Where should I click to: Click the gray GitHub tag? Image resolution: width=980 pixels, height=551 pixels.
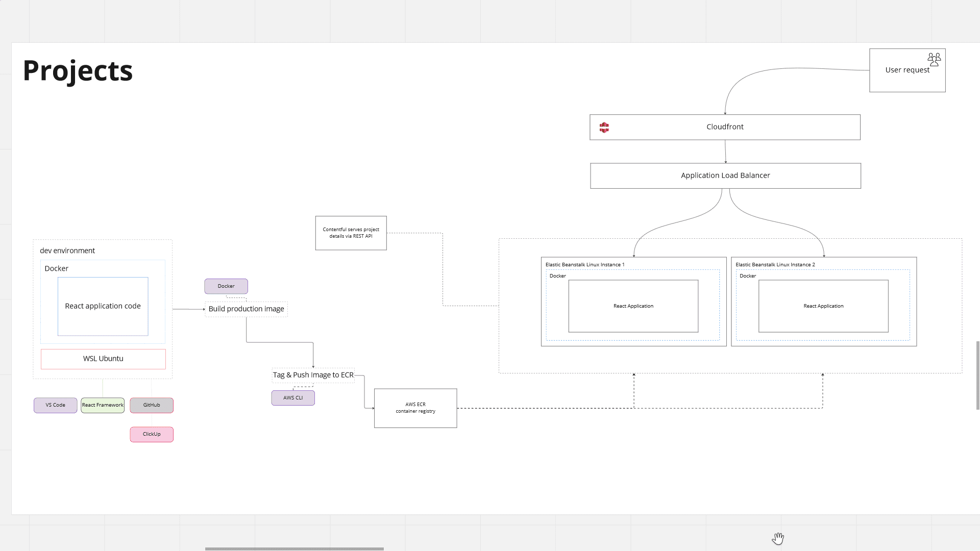coord(152,405)
